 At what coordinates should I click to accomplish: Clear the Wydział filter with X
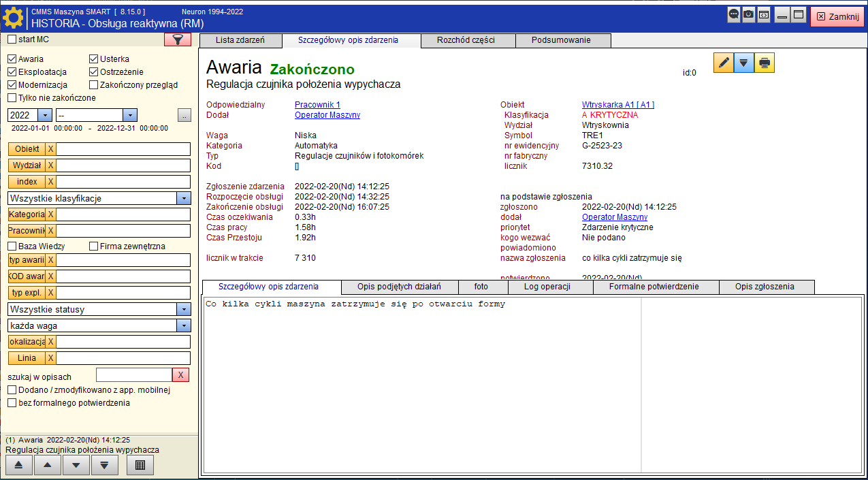tap(50, 165)
